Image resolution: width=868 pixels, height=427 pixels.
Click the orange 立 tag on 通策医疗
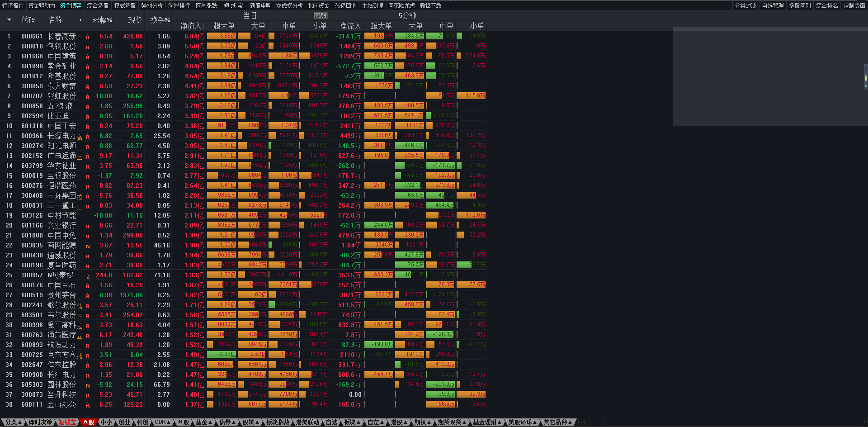click(x=80, y=336)
